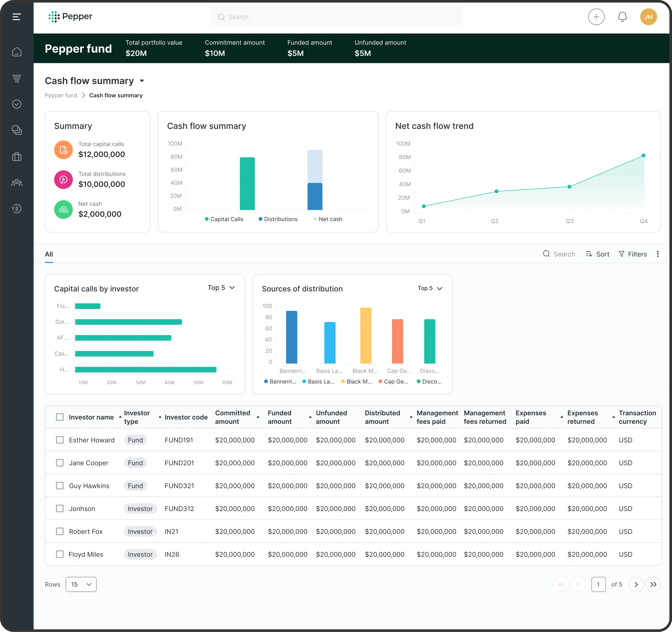Click the Investor code column header
The width and height of the screenshot is (672, 632).
[x=186, y=417]
